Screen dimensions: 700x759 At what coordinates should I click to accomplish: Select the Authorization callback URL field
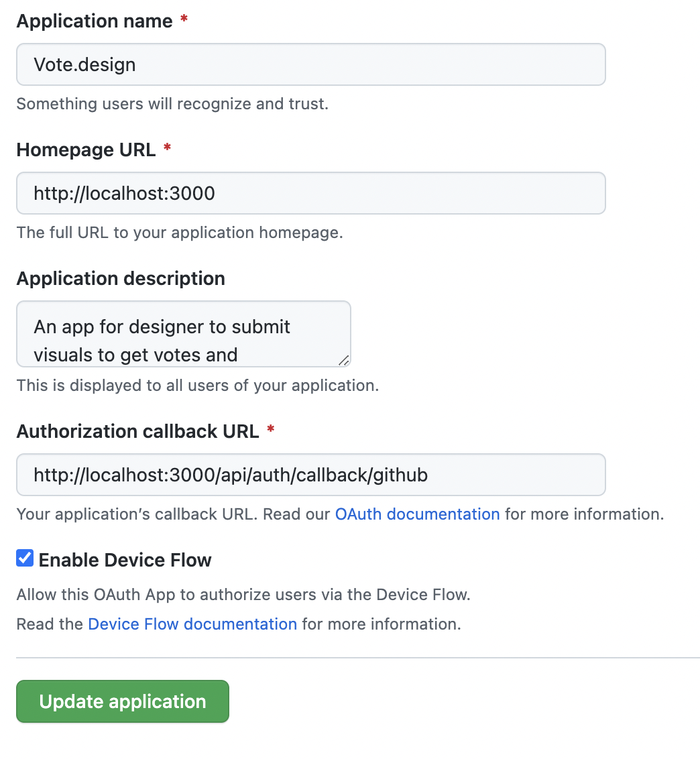[x=310, y=475]
